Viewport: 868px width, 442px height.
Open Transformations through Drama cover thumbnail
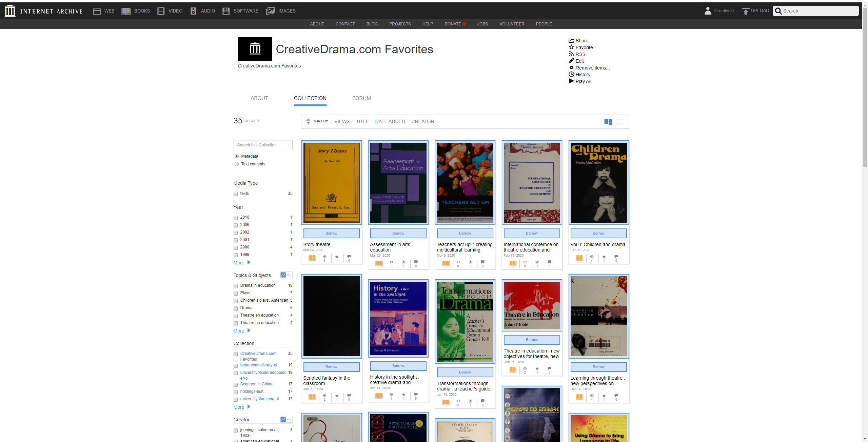pos(465,322)
